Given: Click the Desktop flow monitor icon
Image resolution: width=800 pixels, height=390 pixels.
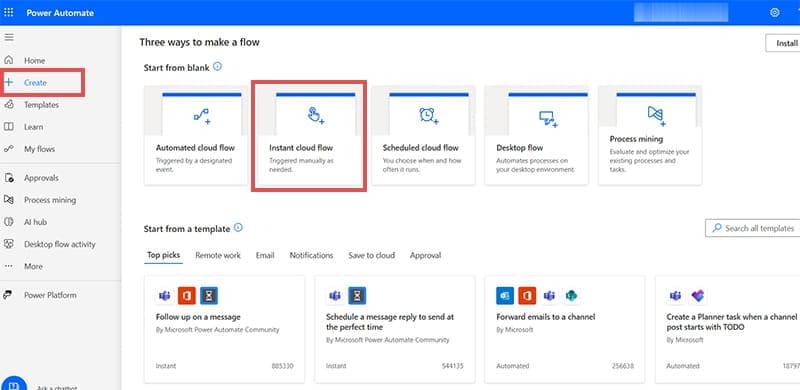Looking at the screenshot, I should point(548,119).
